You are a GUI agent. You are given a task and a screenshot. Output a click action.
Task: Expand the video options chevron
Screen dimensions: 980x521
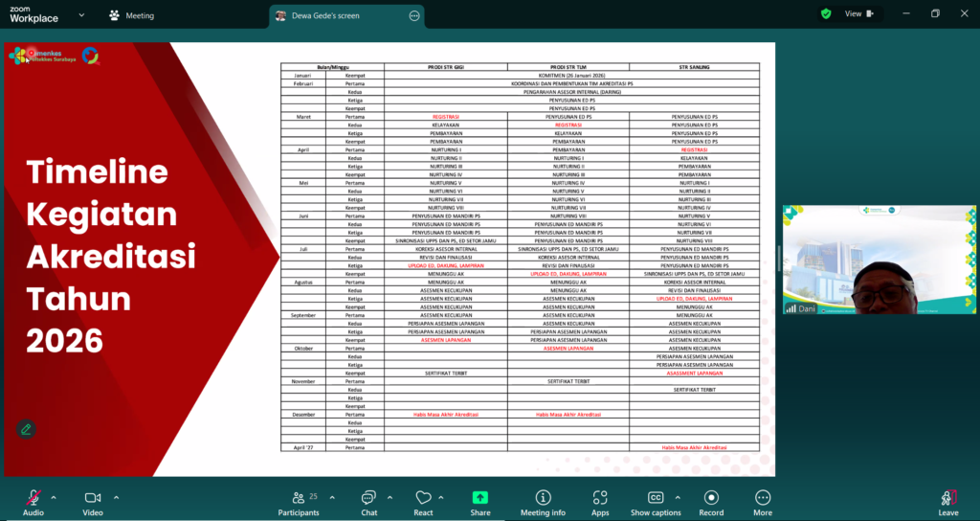117,497
